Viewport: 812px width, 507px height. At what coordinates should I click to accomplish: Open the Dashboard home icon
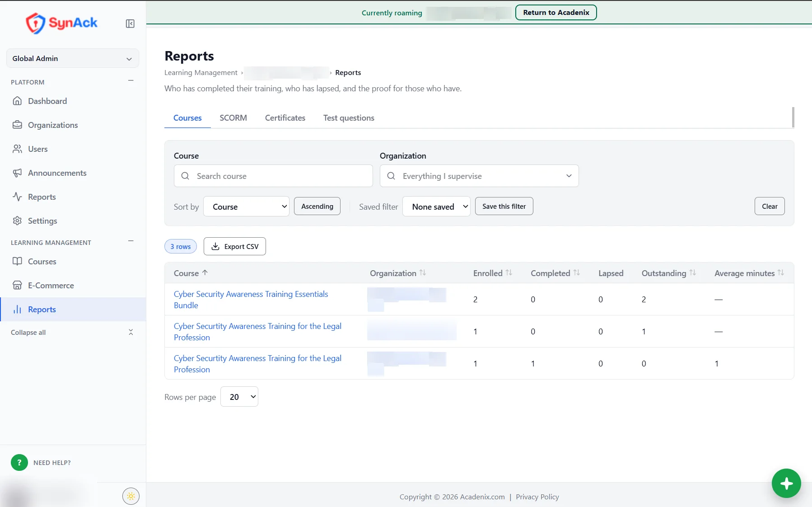point(17,101)
